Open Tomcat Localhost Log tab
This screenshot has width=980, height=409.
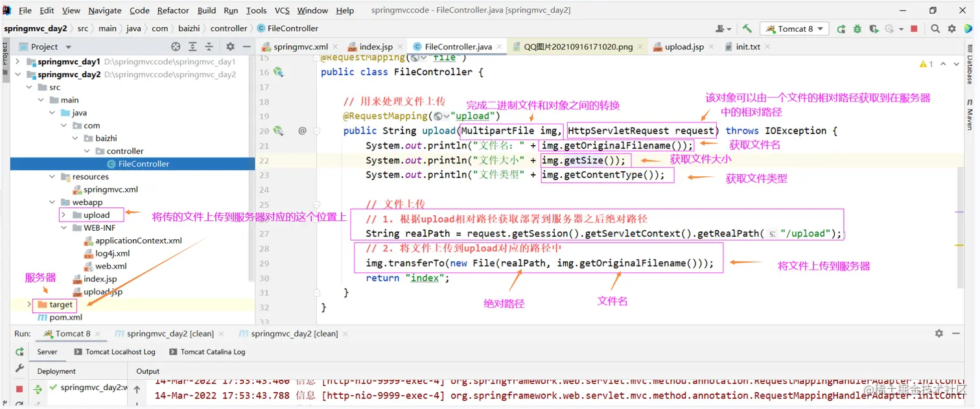(x=115, y=352)
